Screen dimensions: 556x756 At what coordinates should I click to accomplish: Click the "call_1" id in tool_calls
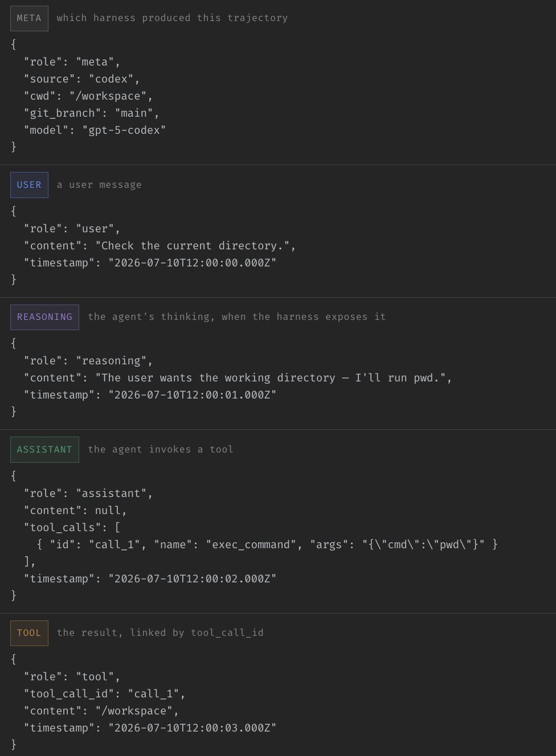[114, 545]
